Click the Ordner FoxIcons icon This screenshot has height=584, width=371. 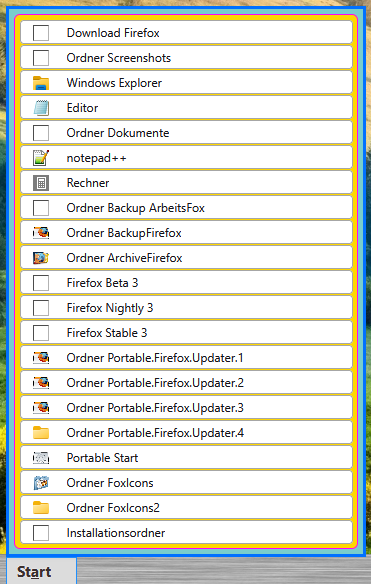[x=41, y=482]
